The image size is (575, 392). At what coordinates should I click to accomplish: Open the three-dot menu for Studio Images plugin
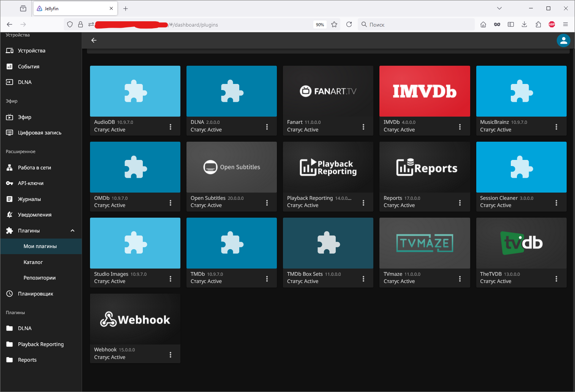pos(171,279)
